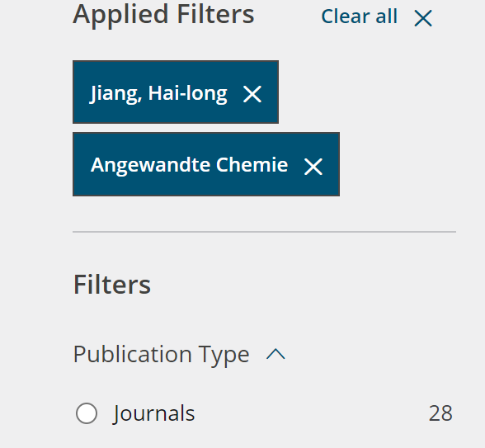
Task: Click the Journals result count 28
Action: point(440,413)
